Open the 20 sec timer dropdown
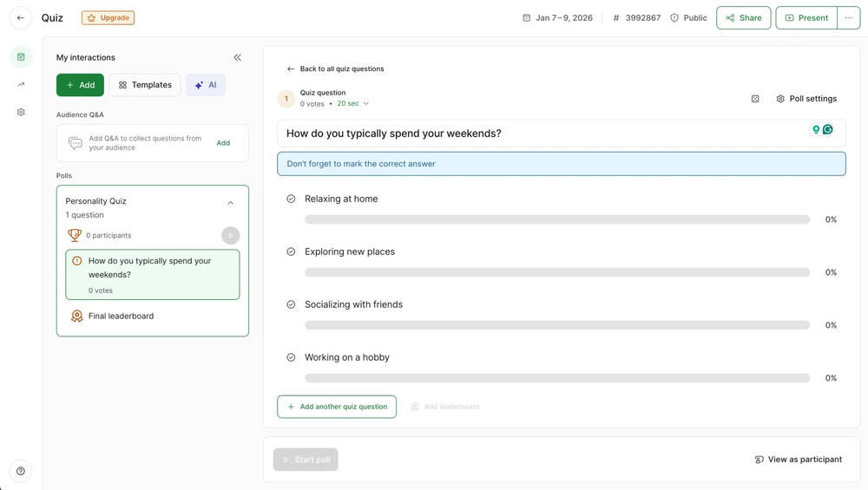Viewport: 868px width, 490px height. pyautogui.click(x=353, y=104)
